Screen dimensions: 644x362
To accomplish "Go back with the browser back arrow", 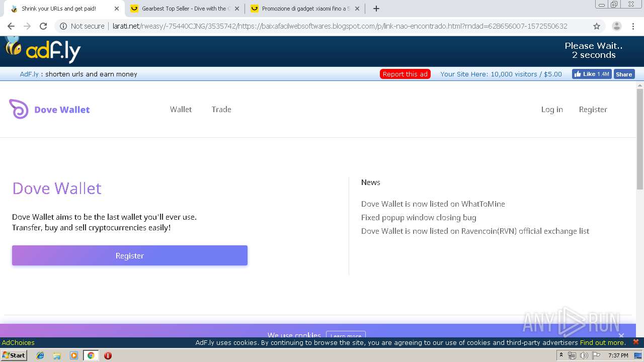I will pos(11,26).
